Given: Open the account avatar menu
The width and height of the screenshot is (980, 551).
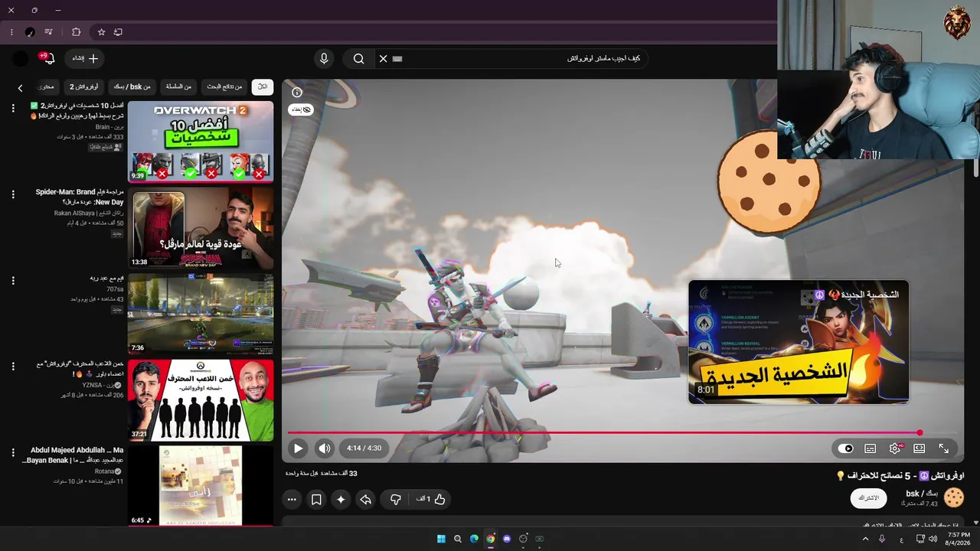Looking at the screenshot, I should click(x=21, y=59).
